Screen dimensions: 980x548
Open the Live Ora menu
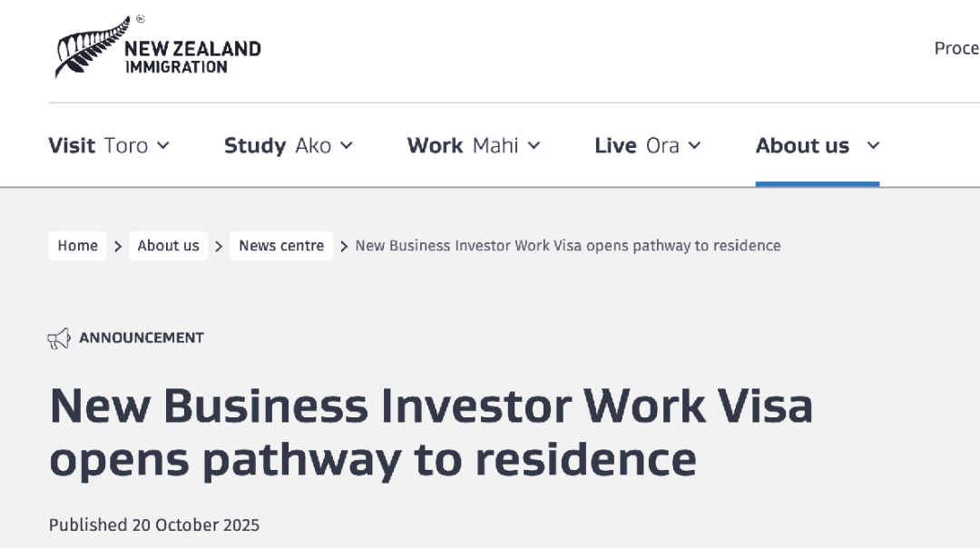(636, 145)
